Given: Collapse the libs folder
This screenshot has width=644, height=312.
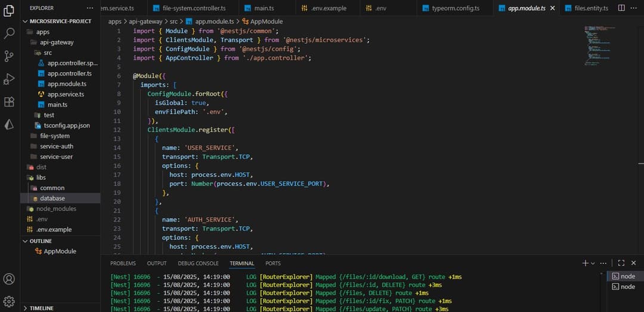Looking at the screenshot, I should (60, 177).
